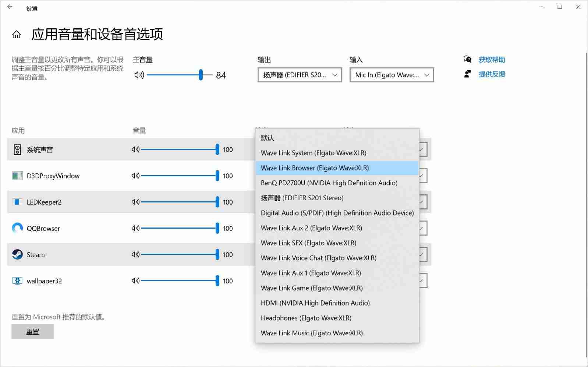
Task: Click the 提供反馈 feedback icon
Action: pyautogui.click(x=468, y=74)
